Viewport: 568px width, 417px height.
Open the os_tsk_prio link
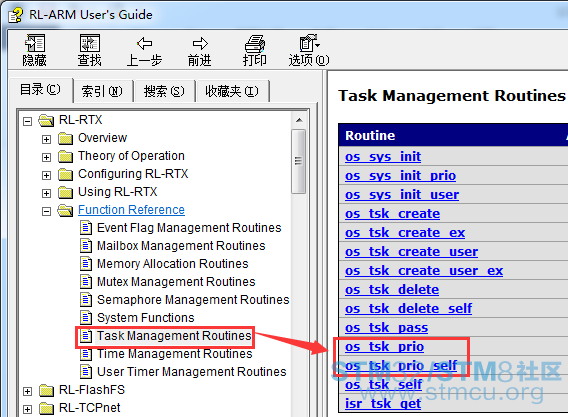pos(384,347)
